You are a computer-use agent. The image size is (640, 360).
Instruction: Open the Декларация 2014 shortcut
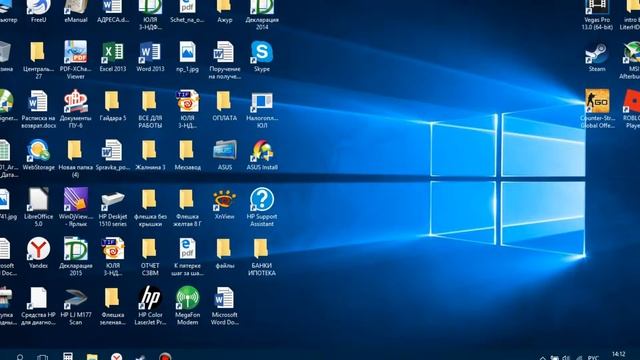[x=262, y=15]
